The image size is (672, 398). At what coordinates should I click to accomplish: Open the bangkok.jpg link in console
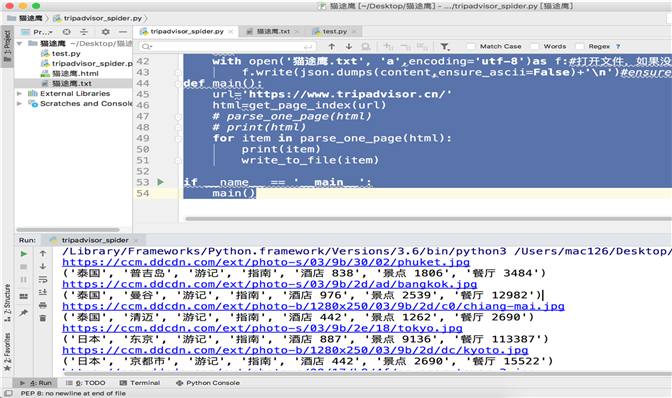pyautogui.click(x=270, y=284)
